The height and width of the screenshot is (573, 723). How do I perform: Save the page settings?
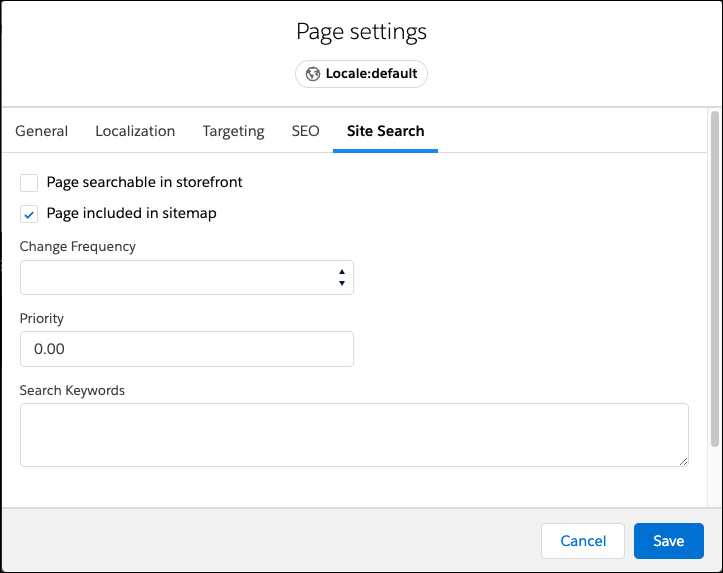pos(669,541)
